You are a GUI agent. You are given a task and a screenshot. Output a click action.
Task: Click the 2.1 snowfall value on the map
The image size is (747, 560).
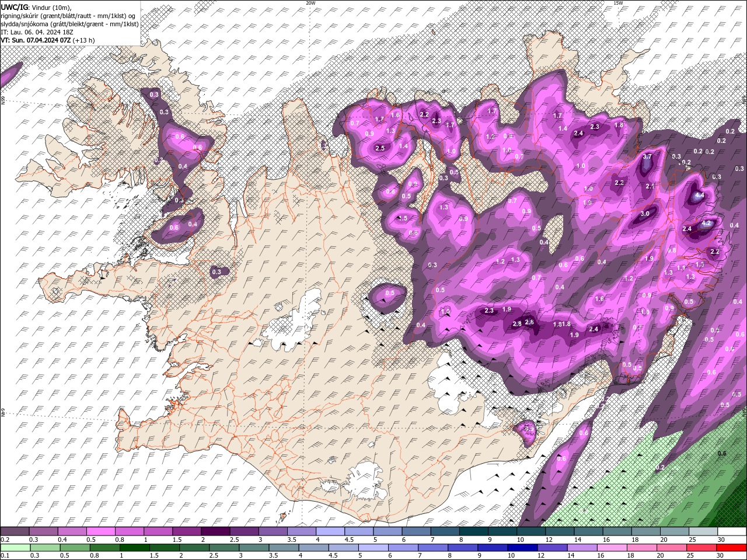(x=651, y=186)
